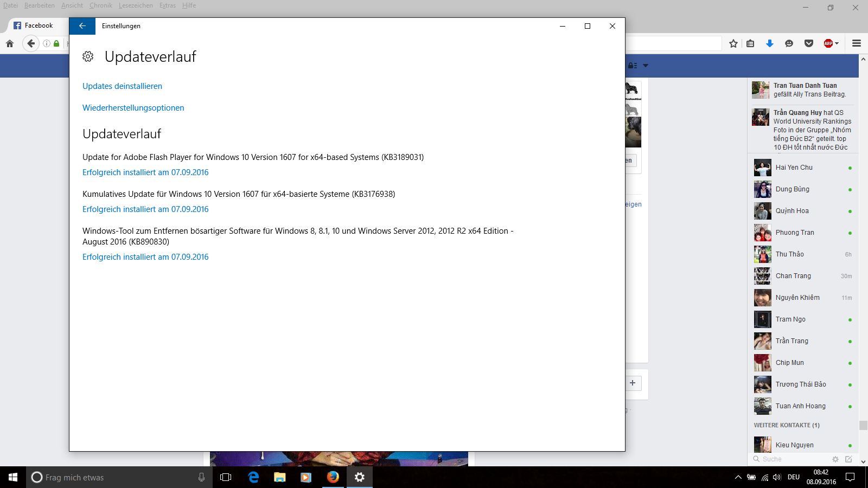
Task: Expand the Adblock Plus dropdown arrow
Action: click(x=837, y=43)
